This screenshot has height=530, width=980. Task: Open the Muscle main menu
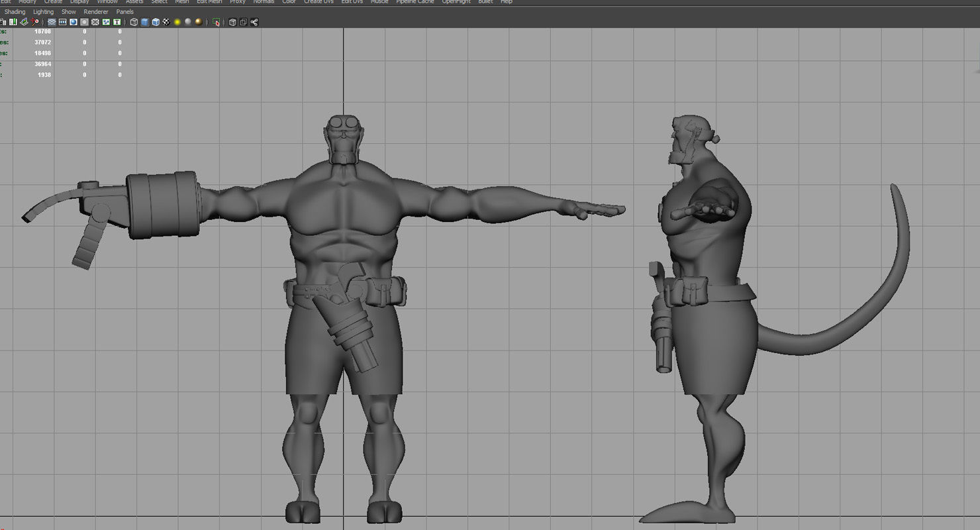pos(379,2)
